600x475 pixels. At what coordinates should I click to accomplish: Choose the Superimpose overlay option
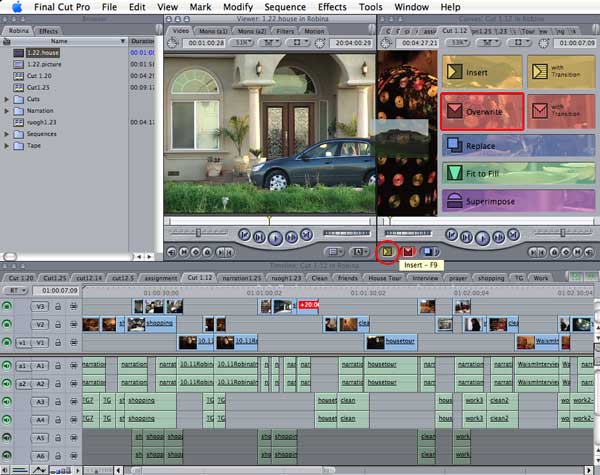(518, 201)
